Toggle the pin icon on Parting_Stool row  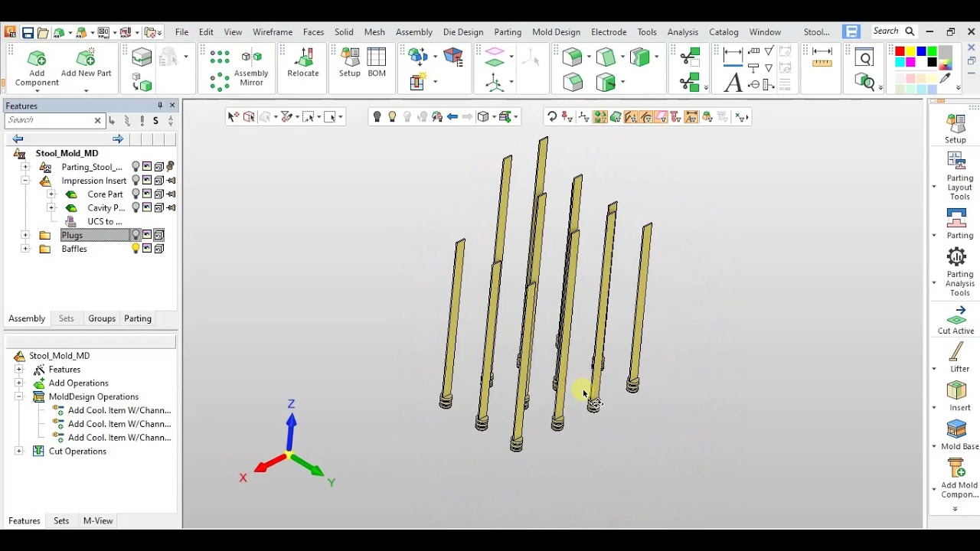(x=171, y=167)
